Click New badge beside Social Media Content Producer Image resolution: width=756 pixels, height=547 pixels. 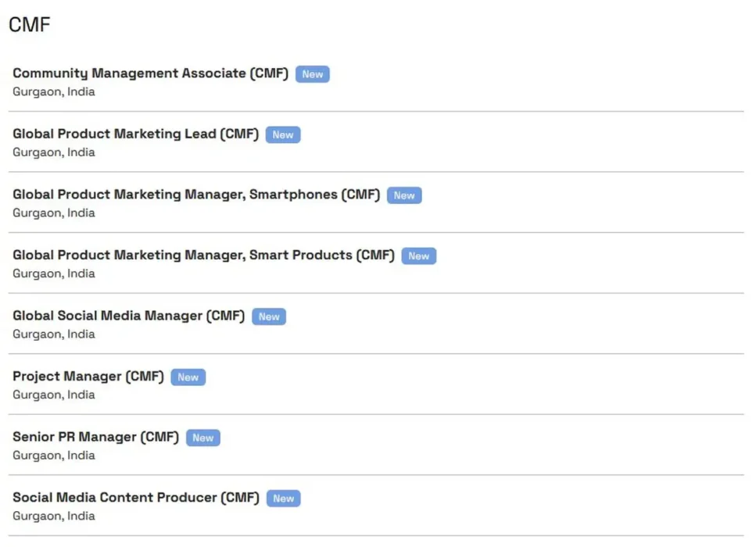point(284,499)
